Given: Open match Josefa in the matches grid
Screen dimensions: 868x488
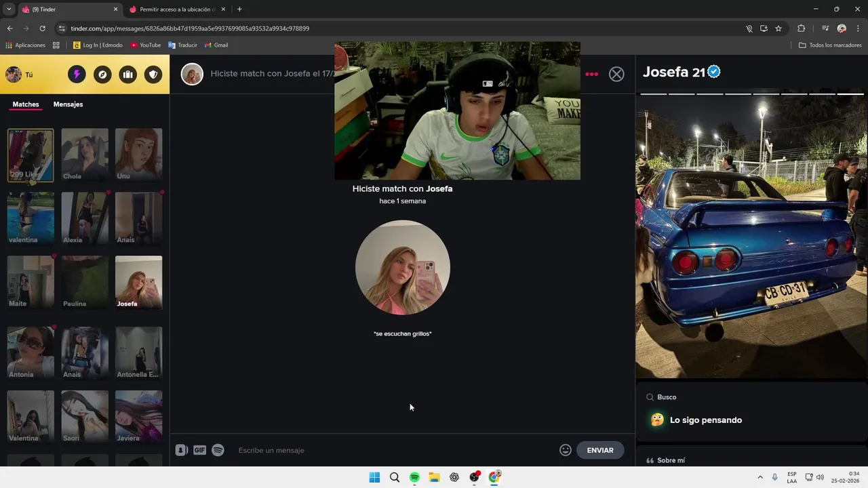Looking at the screenshot, I should (x=138, y=282).
